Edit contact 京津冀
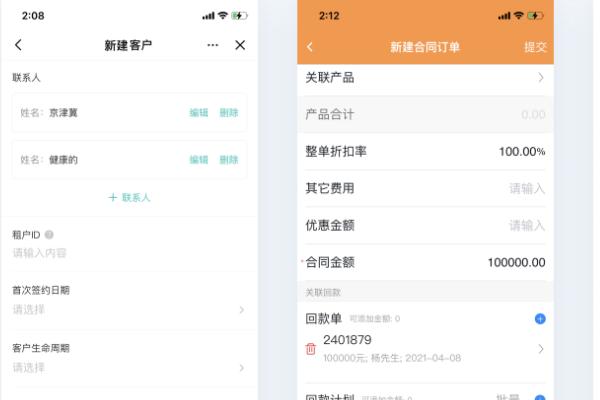This screenshot has height=400, width=600. 199,113
